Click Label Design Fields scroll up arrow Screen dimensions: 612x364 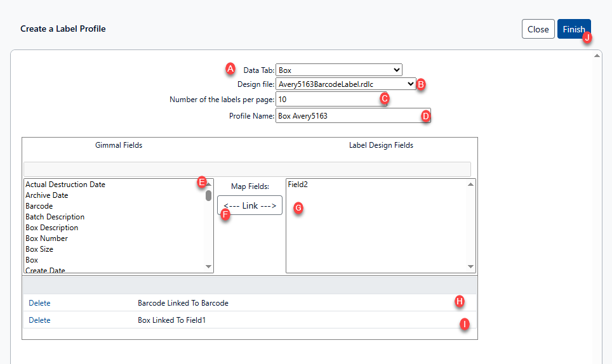470,185
